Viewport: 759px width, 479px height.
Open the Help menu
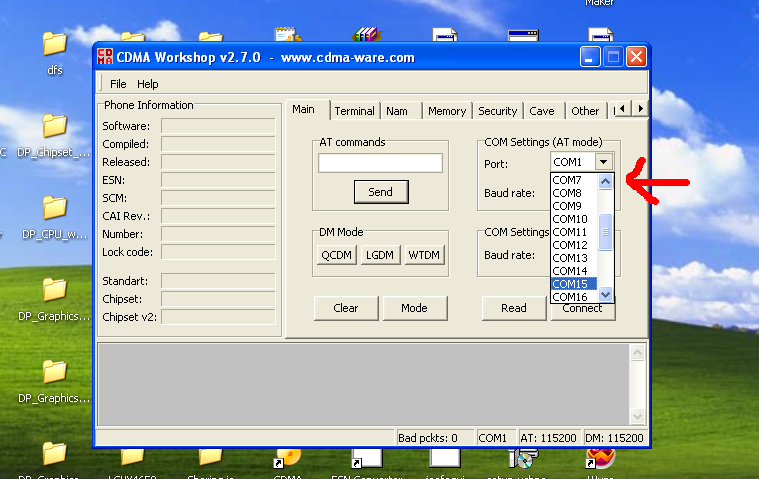pos(148,84)
